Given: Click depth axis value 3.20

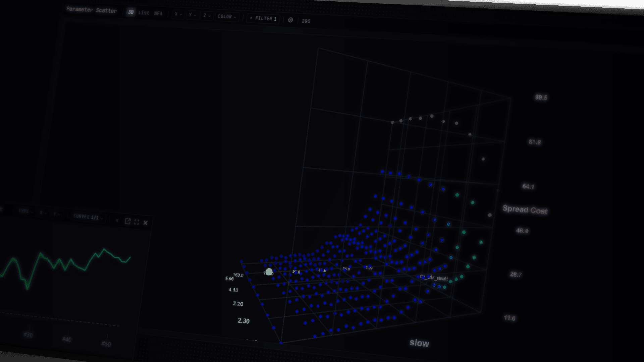Looking at the screenshot, I should pos(238,304).
